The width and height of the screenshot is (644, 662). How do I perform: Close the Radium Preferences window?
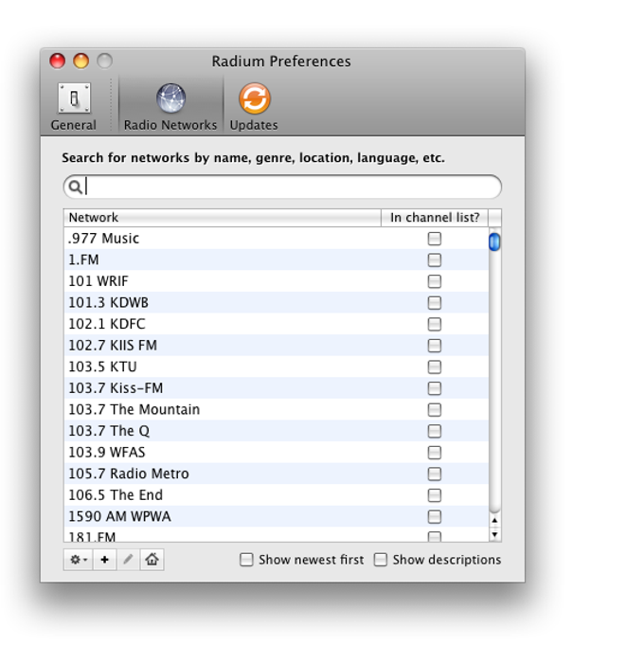(58, 62)
